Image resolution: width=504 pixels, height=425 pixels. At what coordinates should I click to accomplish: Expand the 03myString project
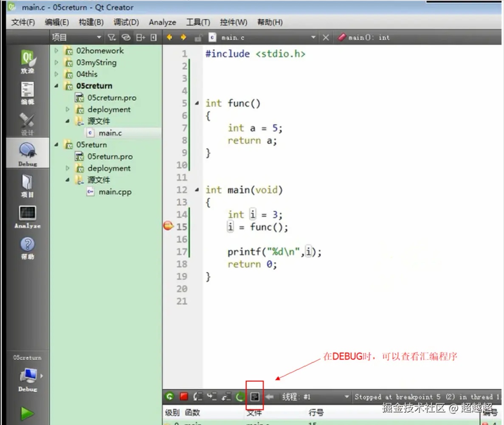coord(56,62)
